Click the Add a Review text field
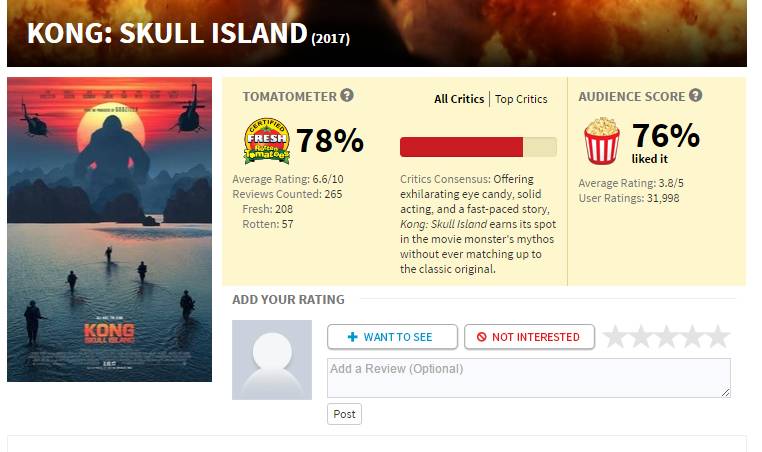Image resolution: width=762 pixels, height=452 pixels. (528, 378)
